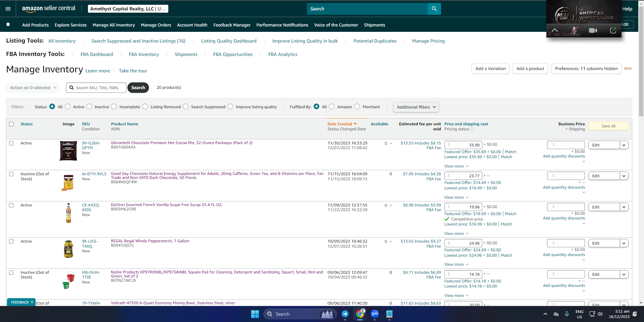Open Manage All Inventory menu

tap(114, 25)
